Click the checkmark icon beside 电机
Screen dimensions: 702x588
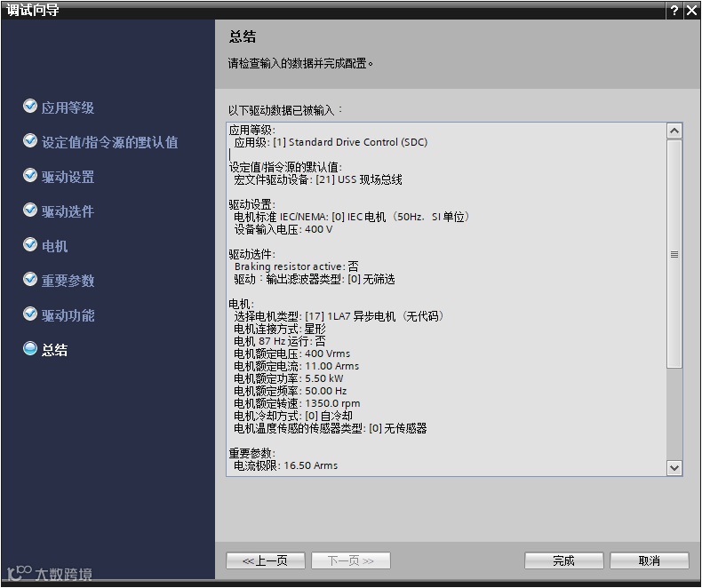click(x=30, y=244)
